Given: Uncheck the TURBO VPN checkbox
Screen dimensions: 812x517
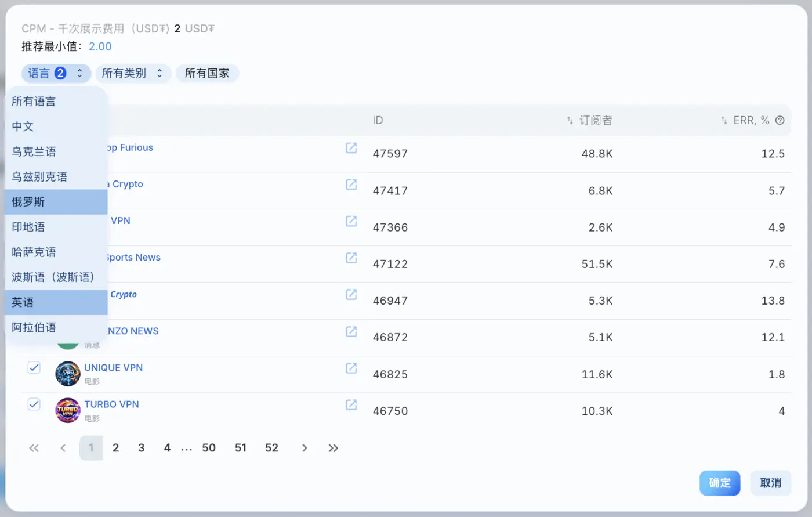Looking at the screenshot, I should click(x=34, y=404).
